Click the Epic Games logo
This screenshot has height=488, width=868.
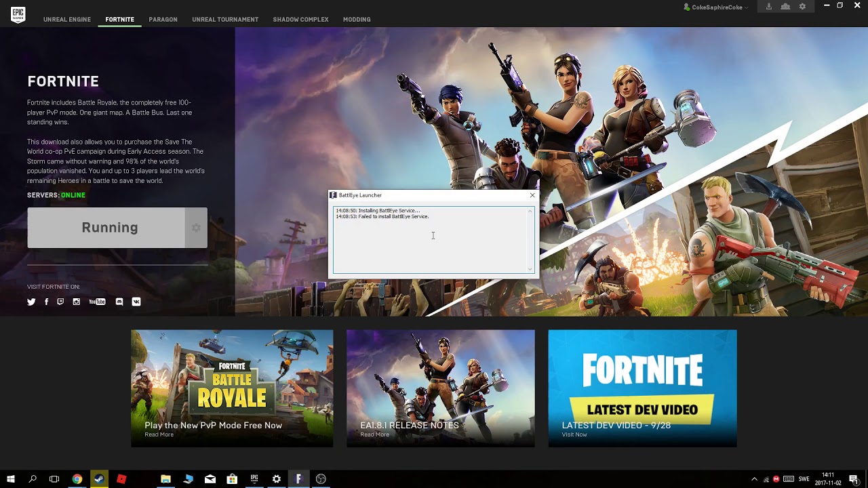[18, 15]
